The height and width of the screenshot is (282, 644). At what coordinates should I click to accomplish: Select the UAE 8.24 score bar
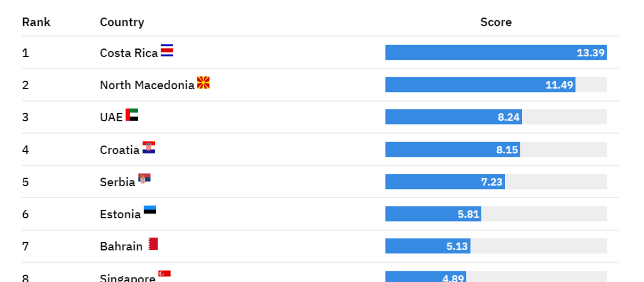coord(454,117)
